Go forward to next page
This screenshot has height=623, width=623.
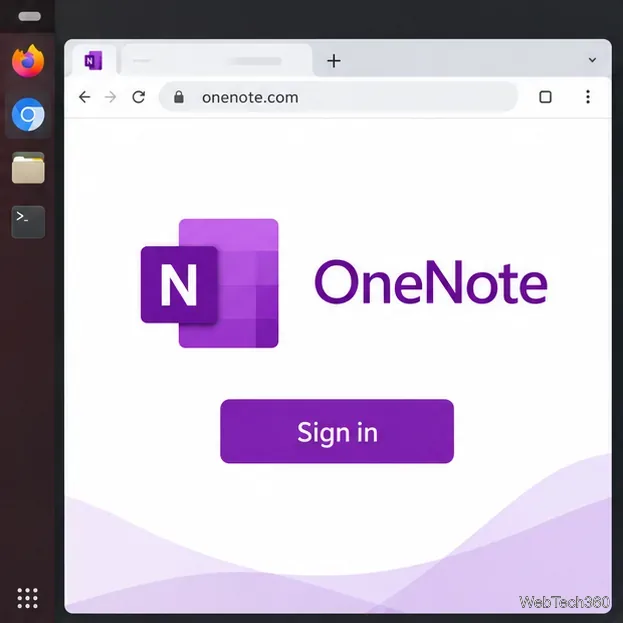[110, 97]
